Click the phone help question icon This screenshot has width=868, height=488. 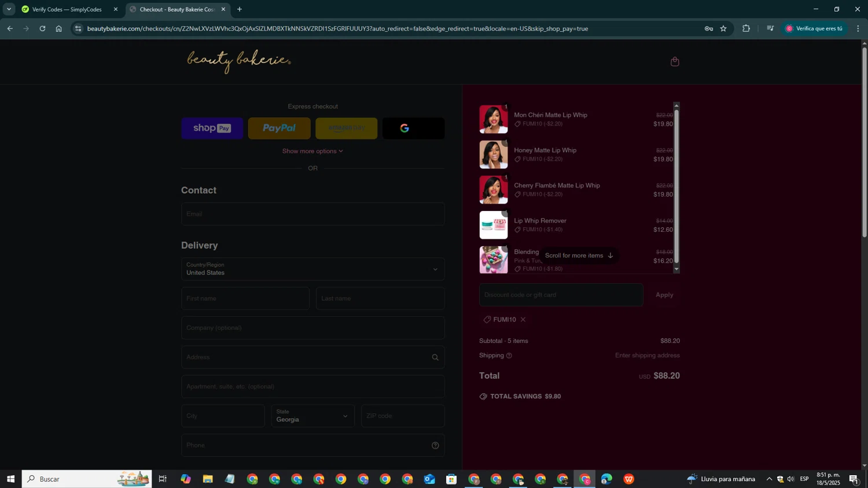(x=435, y=446)
